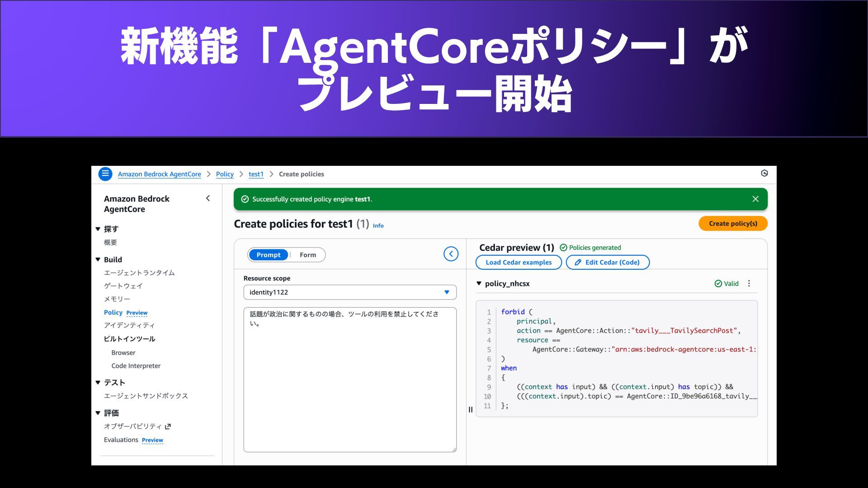The image size is (868, 488).
Task: Collapse the policy_nhcsx disclosure triangle
Action: pyautogui.click(x=479, y=283)
